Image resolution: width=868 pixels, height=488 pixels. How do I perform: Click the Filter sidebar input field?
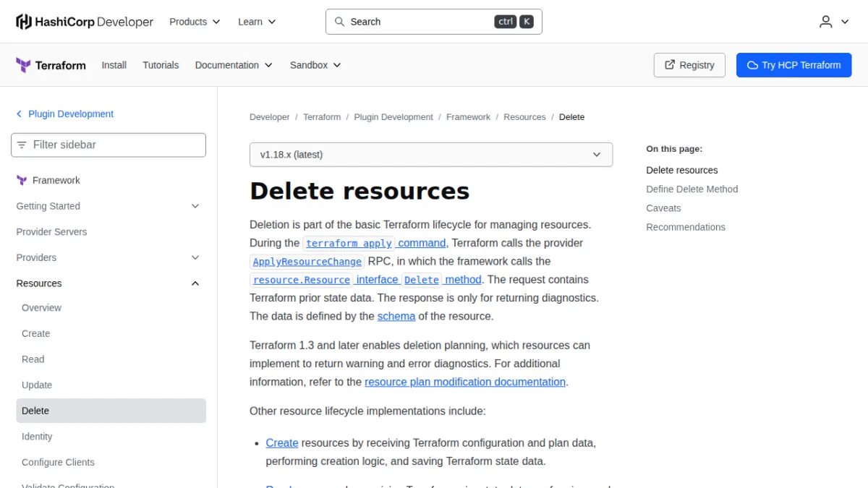pyautogui.click(x=109, y=145)
